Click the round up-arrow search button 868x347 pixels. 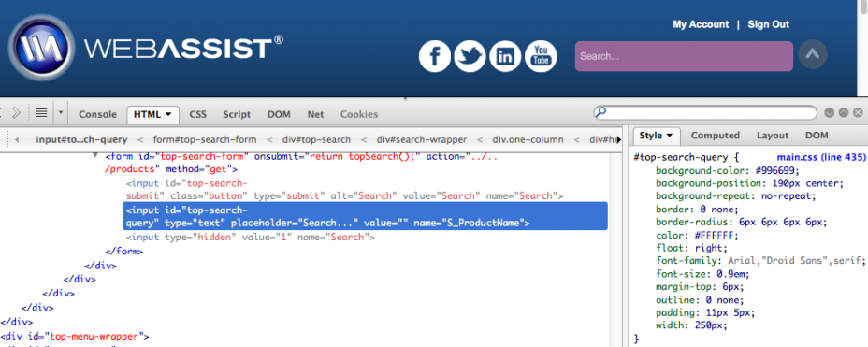click(813, 54)
